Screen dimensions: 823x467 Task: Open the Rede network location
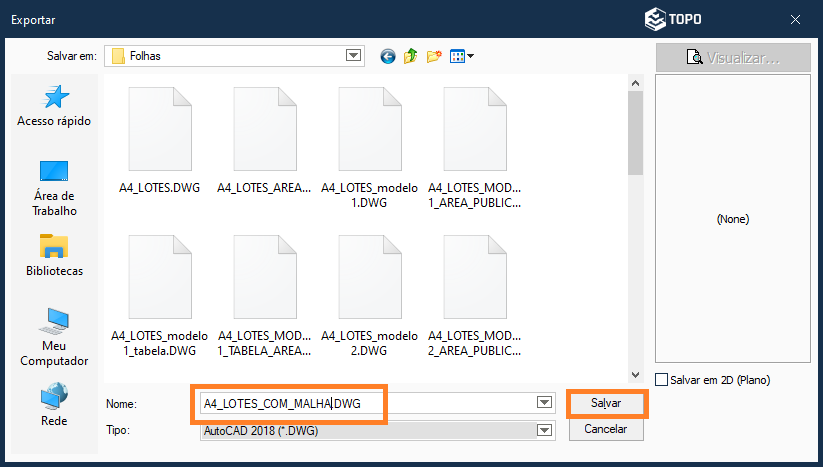54,405
